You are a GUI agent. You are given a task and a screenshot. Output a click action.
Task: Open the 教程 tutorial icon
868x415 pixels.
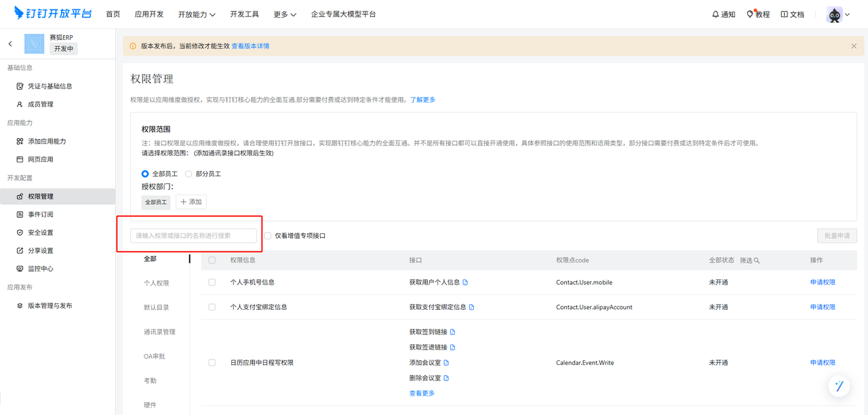750,14
